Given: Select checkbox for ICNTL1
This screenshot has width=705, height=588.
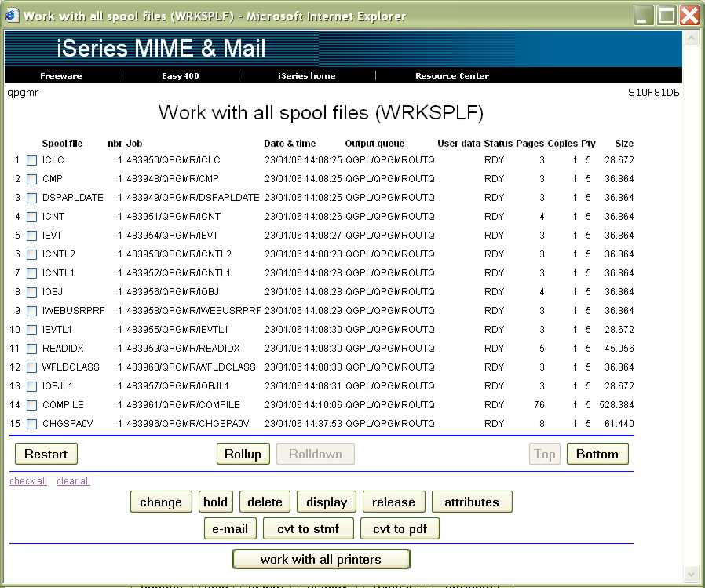Looking at the screenshot, I should click(31, 274).
